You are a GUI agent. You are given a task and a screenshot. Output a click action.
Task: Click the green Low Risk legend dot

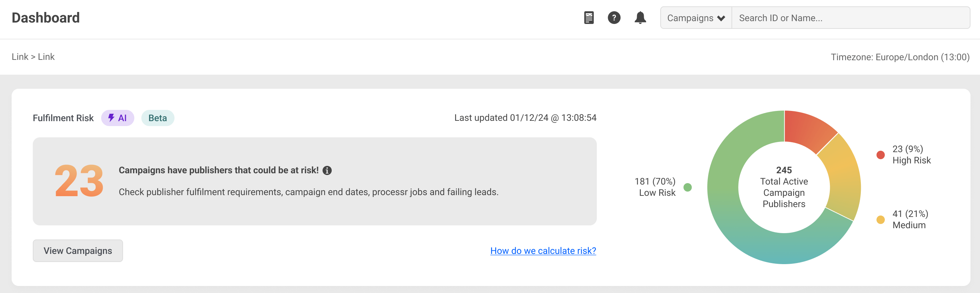(687, 187)
